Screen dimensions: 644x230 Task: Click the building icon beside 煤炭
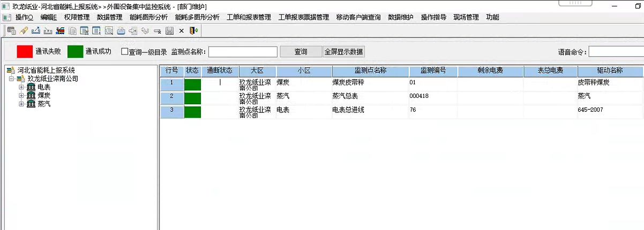31,95
